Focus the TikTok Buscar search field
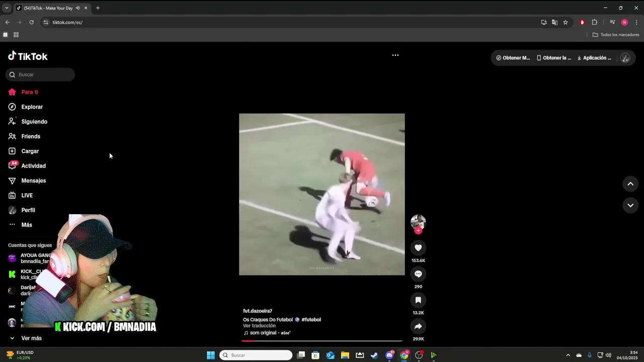This screenshot has height=362, width=644. click(x=40, y=74)
